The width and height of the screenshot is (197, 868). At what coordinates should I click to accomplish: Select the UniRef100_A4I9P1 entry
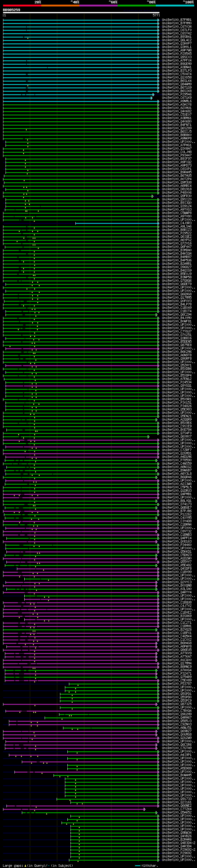176,755
